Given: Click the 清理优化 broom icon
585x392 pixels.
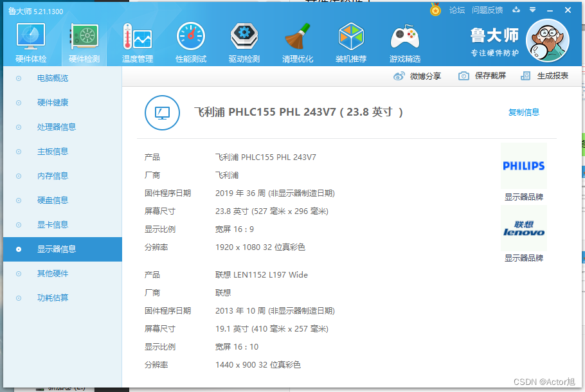Looking at the screenshot, I should click(x=298, y=36).
